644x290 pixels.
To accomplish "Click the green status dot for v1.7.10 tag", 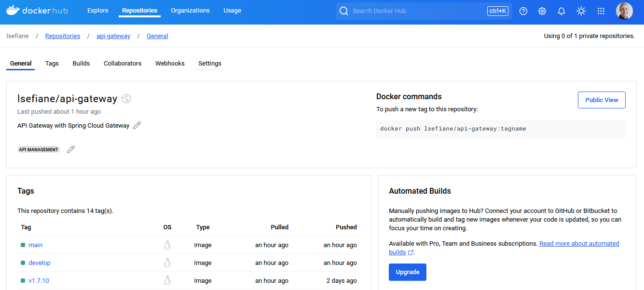I will click(x=23, y=281).
